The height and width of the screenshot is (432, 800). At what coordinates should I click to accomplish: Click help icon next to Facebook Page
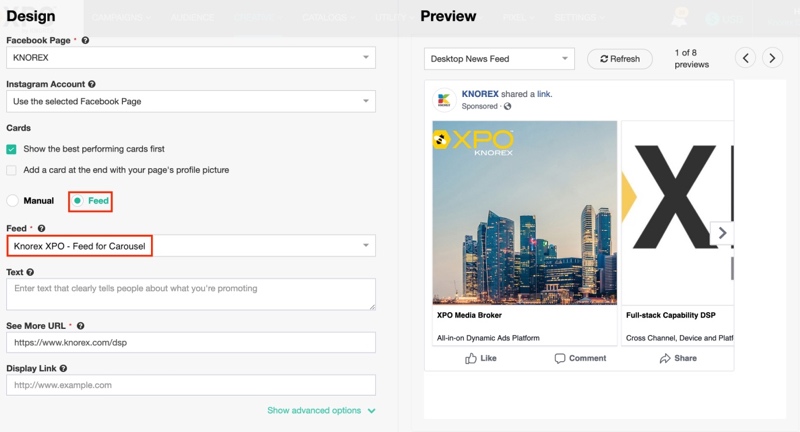[x=85, y=41]
